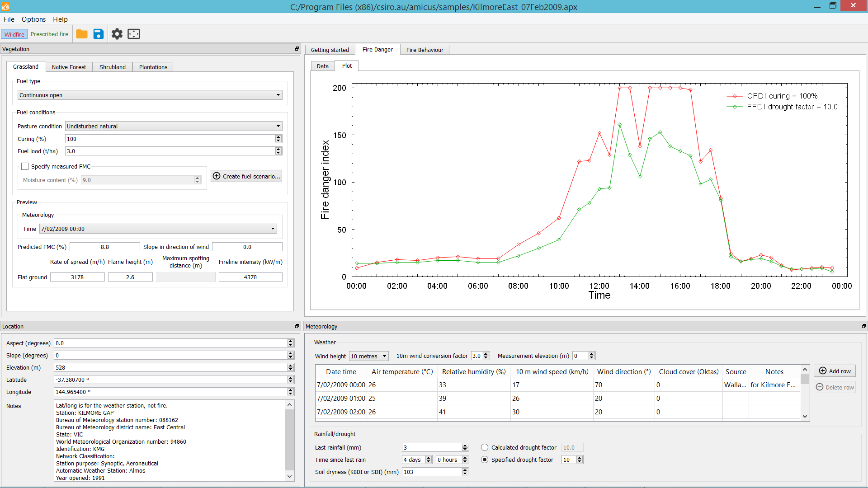Click Create fuel scenario button

246,176
